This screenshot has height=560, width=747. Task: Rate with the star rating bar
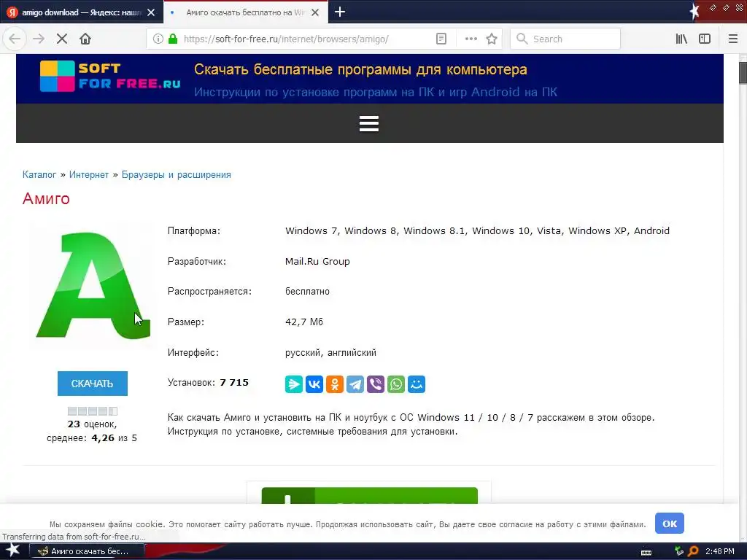(x=93, y=411)
